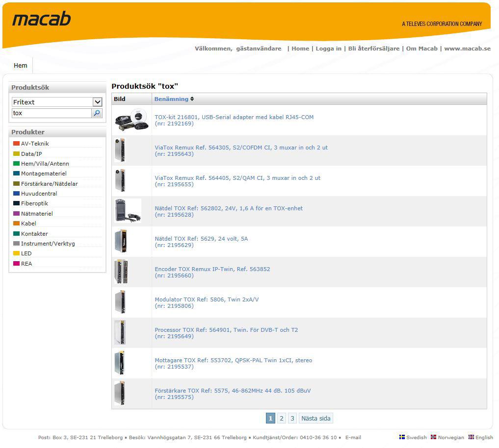Click thumbnail for Encoder TOX Remux

click(121, 272)
